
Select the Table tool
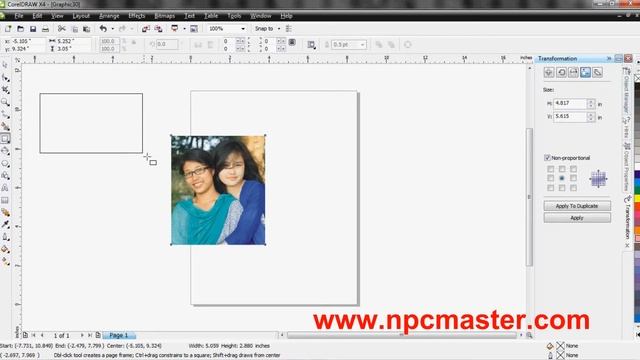5,200
